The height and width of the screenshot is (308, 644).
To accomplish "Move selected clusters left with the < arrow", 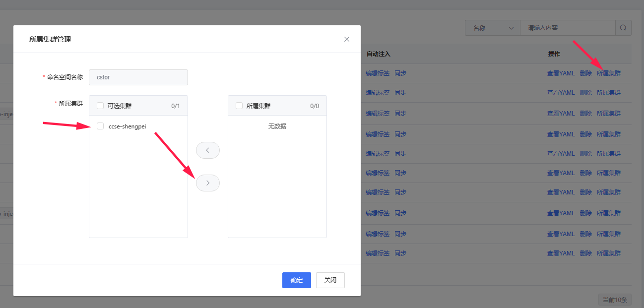I will click(x=208, y=150).
